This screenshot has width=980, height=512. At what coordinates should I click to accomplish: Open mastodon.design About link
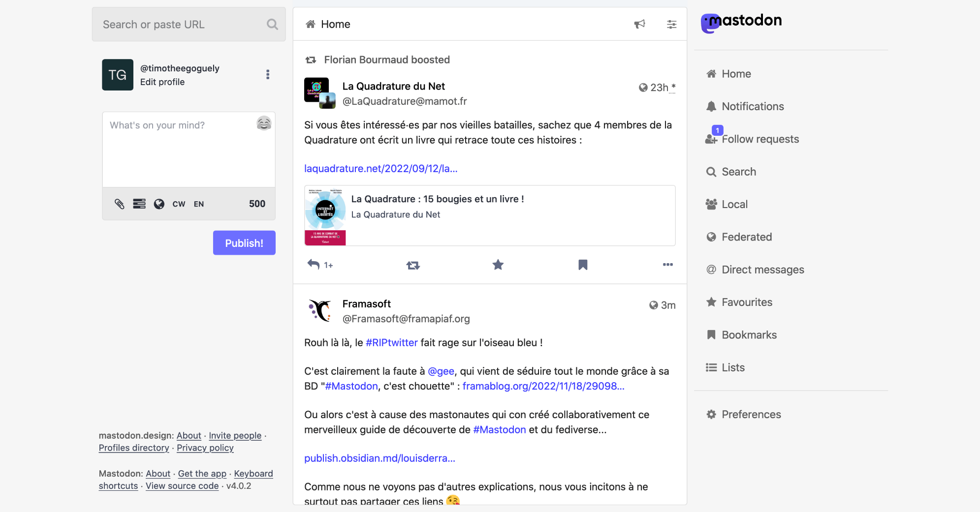coord(189,435)
